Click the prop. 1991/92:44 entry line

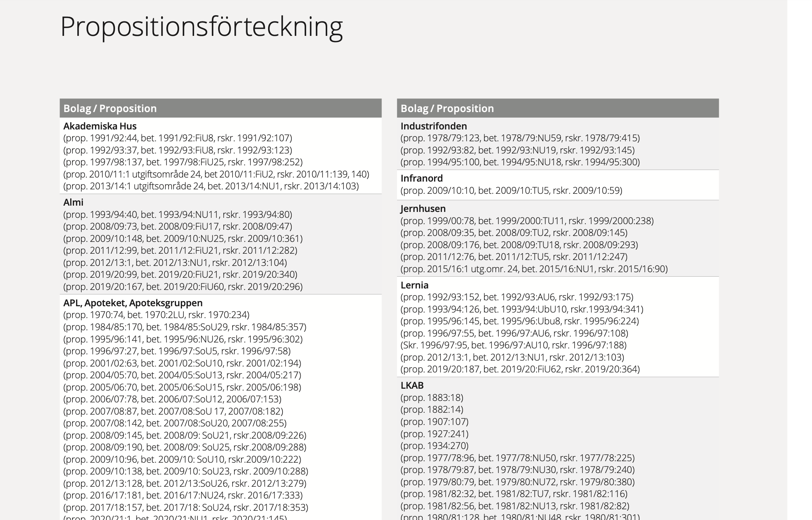click(177, 138)
